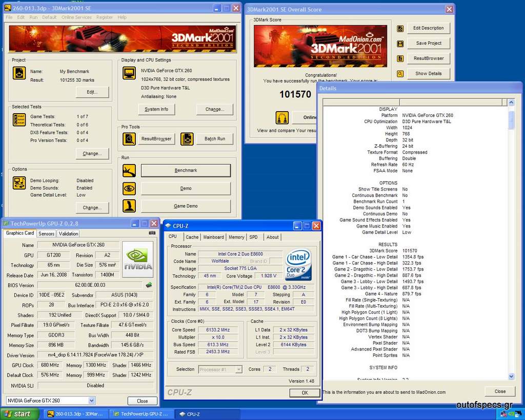
Task: Click the BIOS Version field in GPU-Z
Action: (x=90, y=285)
